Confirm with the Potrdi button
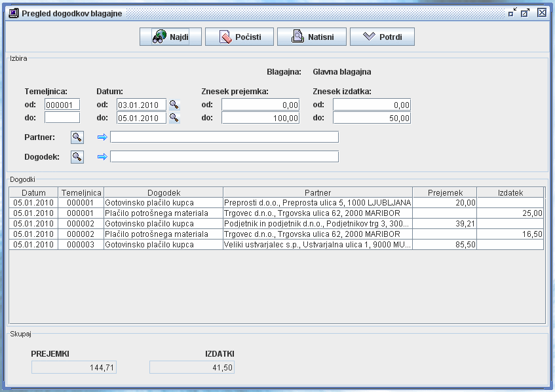Viewport: 555px width, 392px height. click(382, 37)
